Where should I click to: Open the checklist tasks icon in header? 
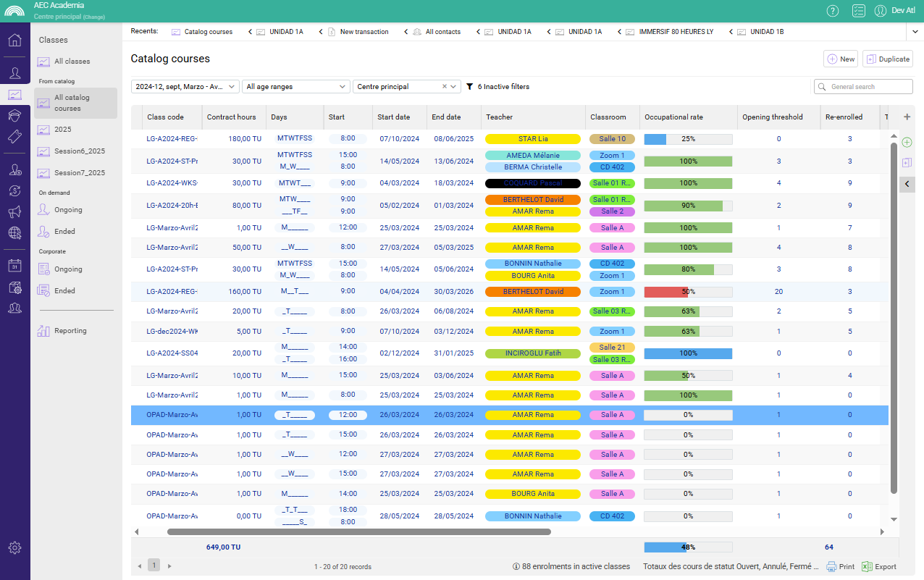click(x=859, y=11)
